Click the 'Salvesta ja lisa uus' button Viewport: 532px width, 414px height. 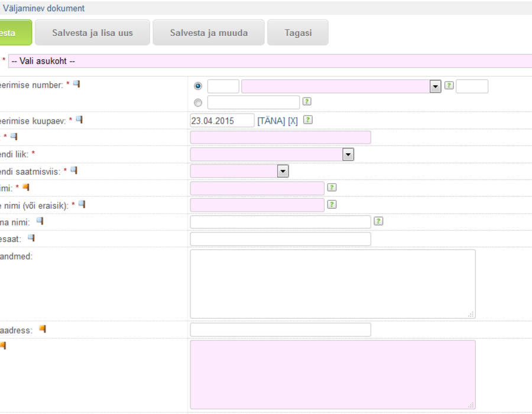(92, 33)
